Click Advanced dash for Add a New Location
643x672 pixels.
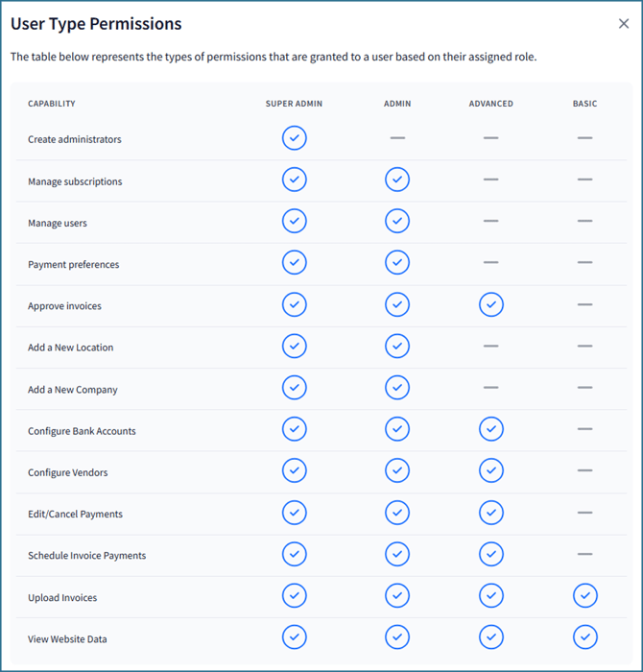point(491,346)
